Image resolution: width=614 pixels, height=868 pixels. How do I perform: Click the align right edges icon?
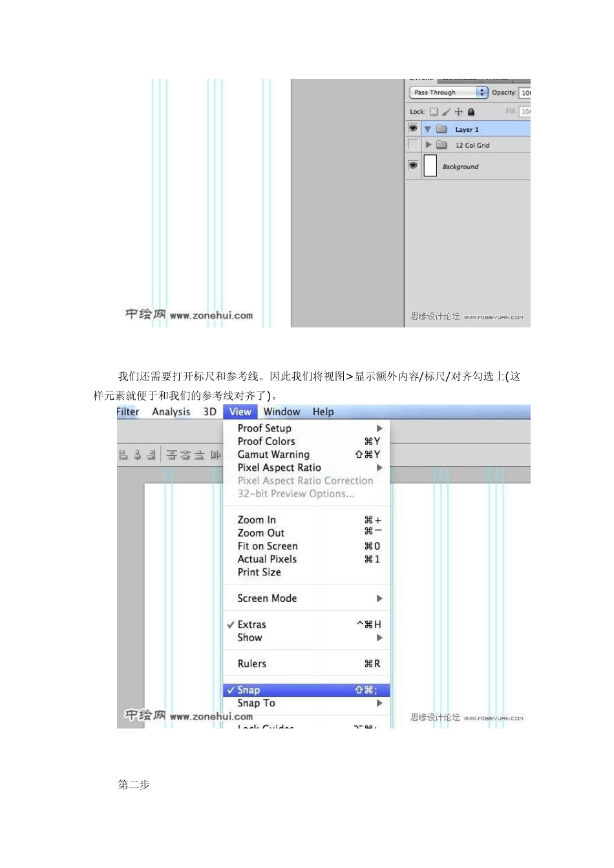[151, 455]
